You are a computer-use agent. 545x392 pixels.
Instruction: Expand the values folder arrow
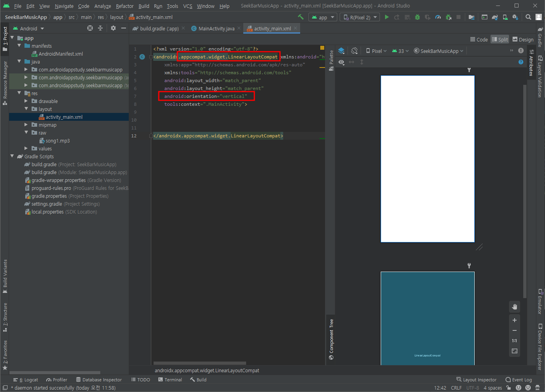point(26,148)
